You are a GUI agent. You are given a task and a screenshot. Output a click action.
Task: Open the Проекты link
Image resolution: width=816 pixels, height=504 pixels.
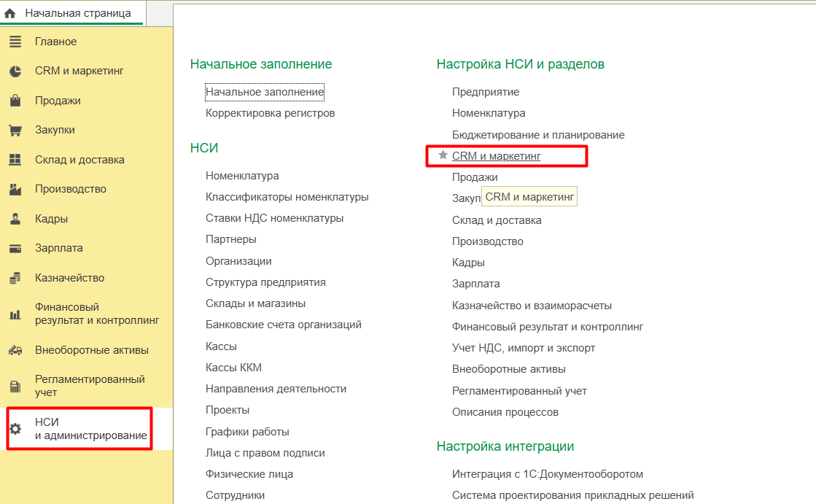click(228, 411)
